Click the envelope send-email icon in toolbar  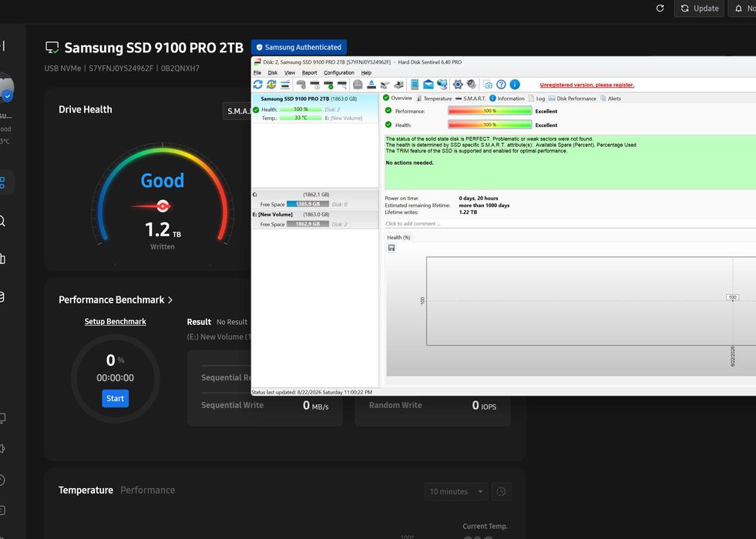coord(428,84)
